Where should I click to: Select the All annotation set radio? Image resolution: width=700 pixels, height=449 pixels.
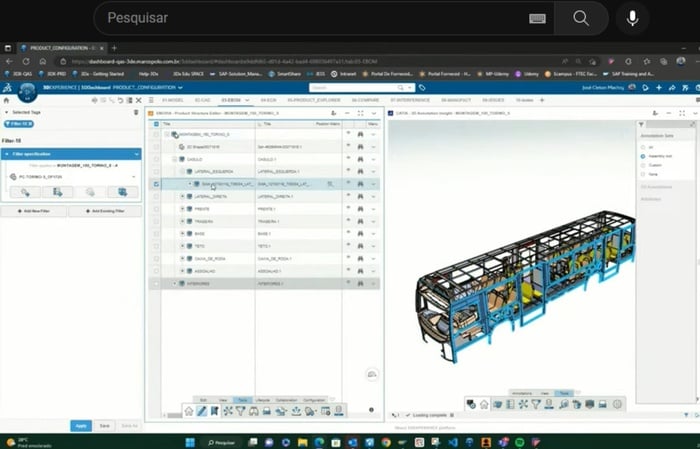point(643,147)
